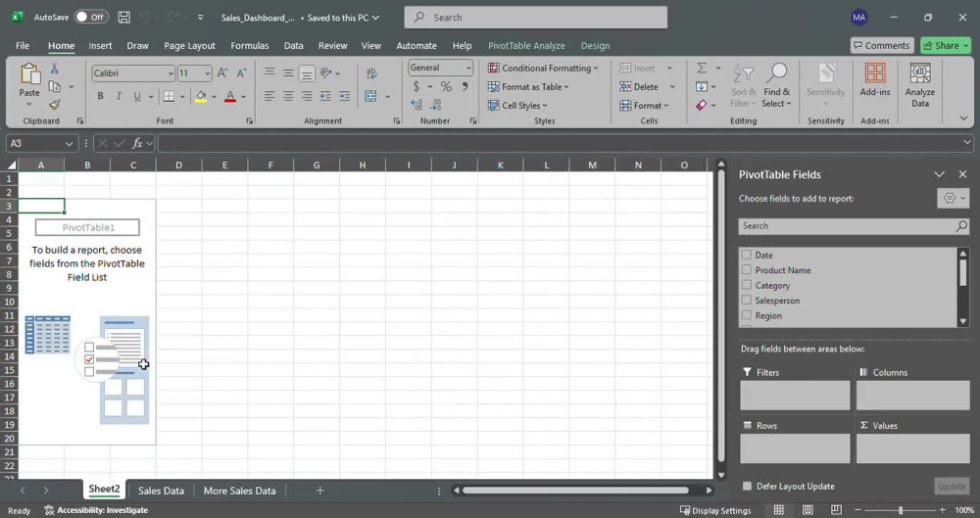Apply Bold formatting
This screenshot has width=980, height=518.
[x=100, y=96]
